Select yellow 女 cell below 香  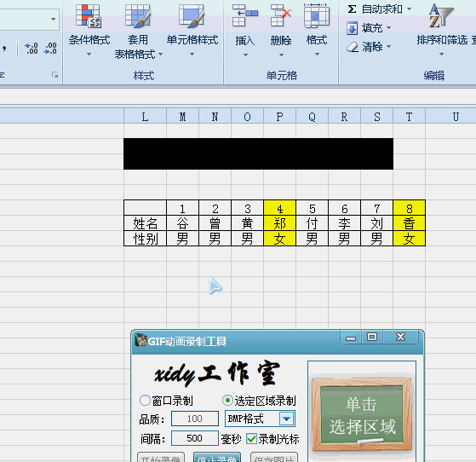(x=409, y=239)
